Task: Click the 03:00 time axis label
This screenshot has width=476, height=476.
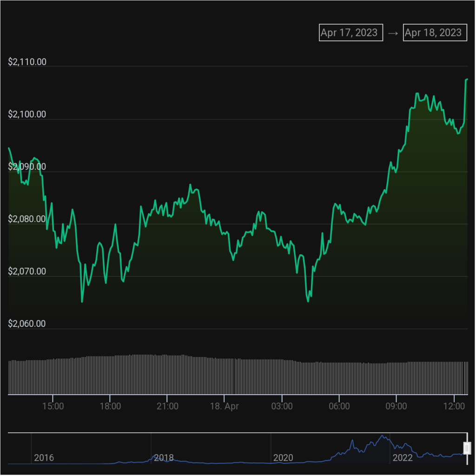Action: tap(282, 406)
